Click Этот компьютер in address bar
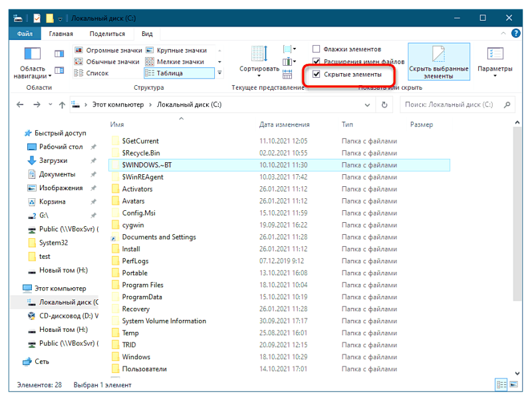This screenshot has width=532, height=401. 118,104
